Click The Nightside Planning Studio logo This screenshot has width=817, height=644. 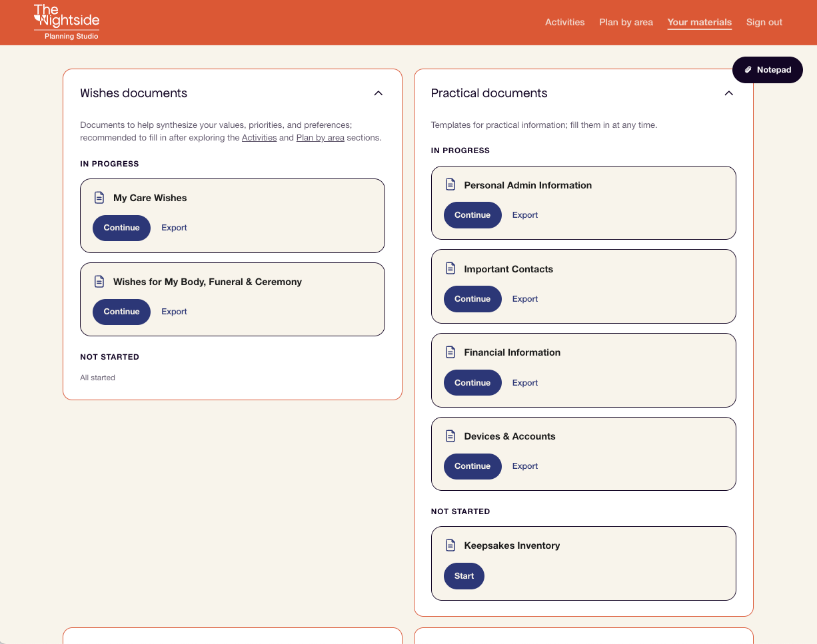pyautogui.click(x=67, y=22)
